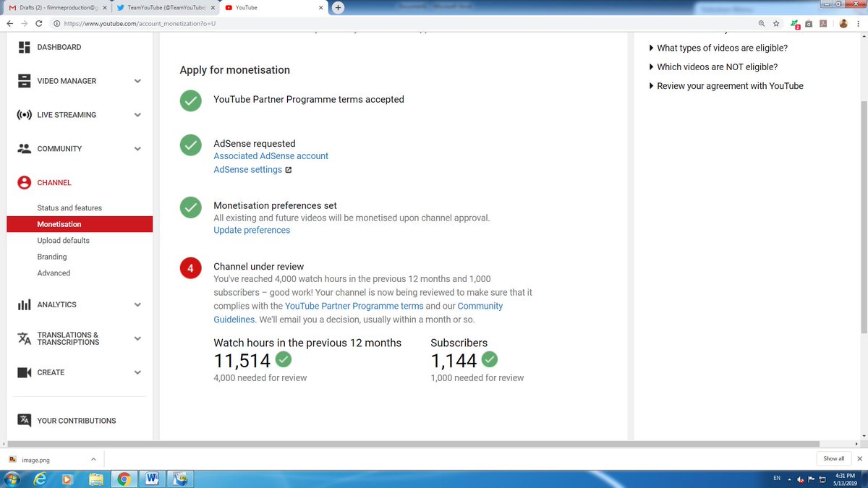Open the AdSense settings link
Viewport: 868px width, 488px height.
(x=247, y=170)
